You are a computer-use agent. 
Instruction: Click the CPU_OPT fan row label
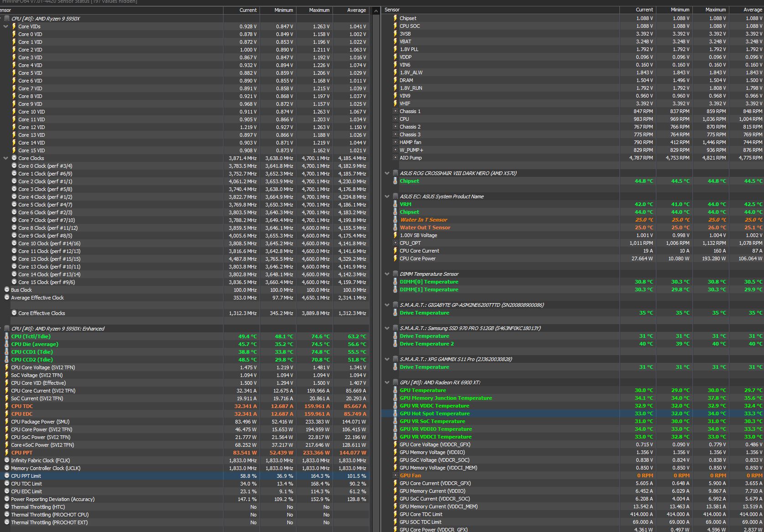[411, 243]
